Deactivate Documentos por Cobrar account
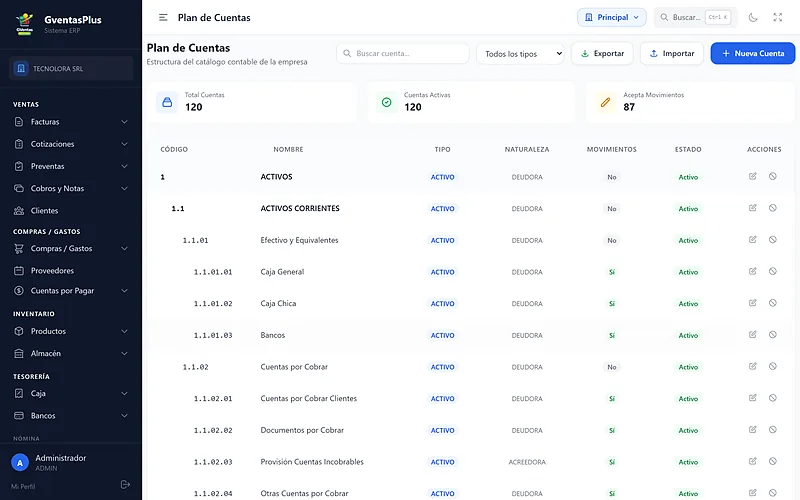 [x=772, y=429]
